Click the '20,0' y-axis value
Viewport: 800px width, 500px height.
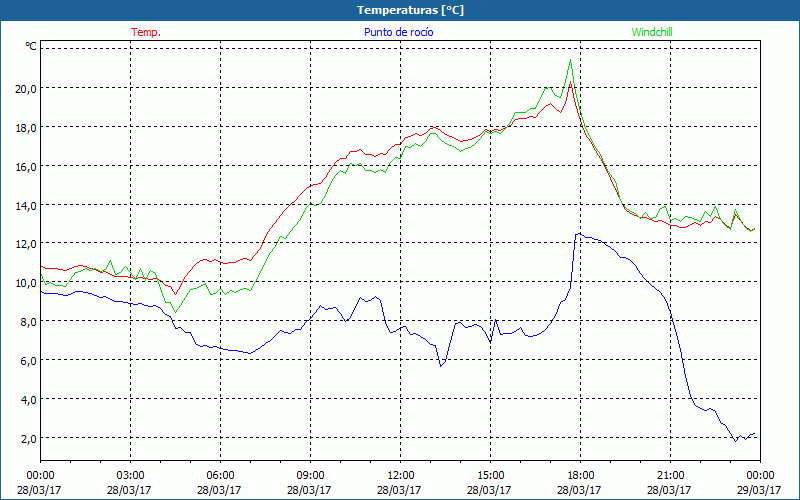[x=26, y=89]
